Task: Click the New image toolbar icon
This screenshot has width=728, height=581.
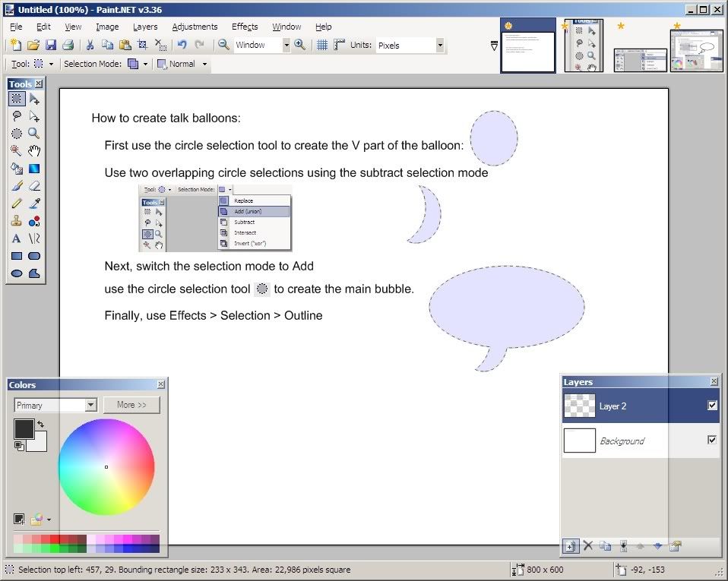Action: point(15,45)
